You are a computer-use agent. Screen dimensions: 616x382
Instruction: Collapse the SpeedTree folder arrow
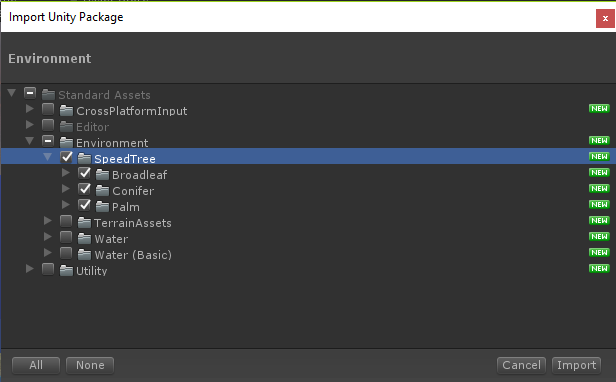[48, 157]
